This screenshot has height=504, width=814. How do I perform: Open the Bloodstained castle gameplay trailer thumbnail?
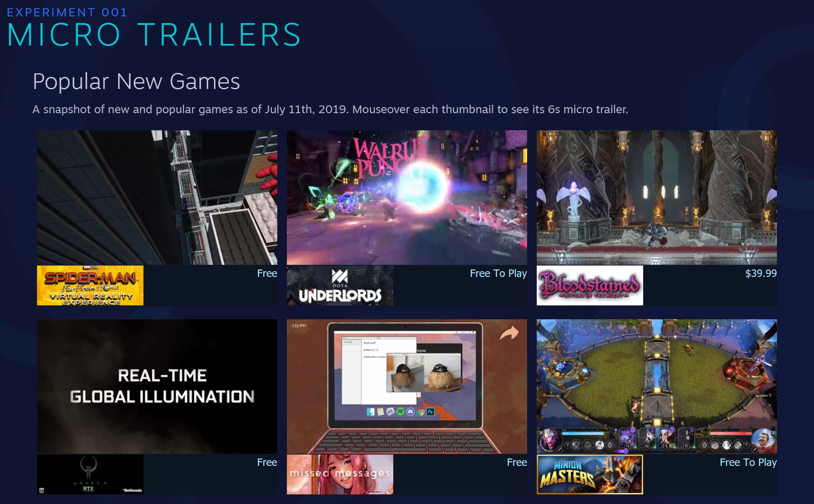click(657, 198)
